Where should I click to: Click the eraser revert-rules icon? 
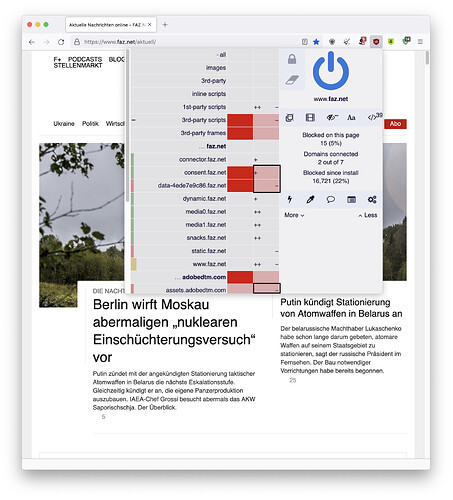click(292, 80)
